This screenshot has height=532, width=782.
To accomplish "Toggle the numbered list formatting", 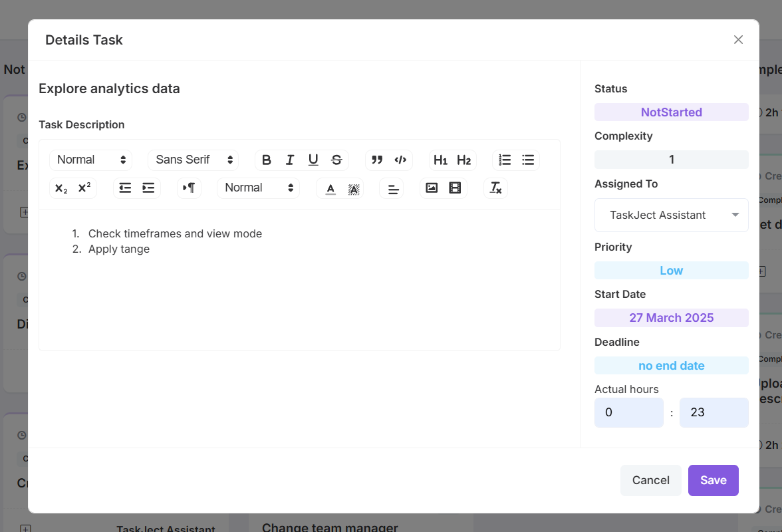I will pos(505,160).
